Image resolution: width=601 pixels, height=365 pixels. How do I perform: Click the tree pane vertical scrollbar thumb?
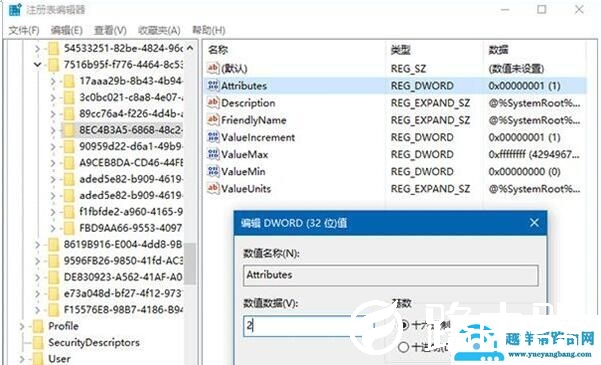coord(190,264)
